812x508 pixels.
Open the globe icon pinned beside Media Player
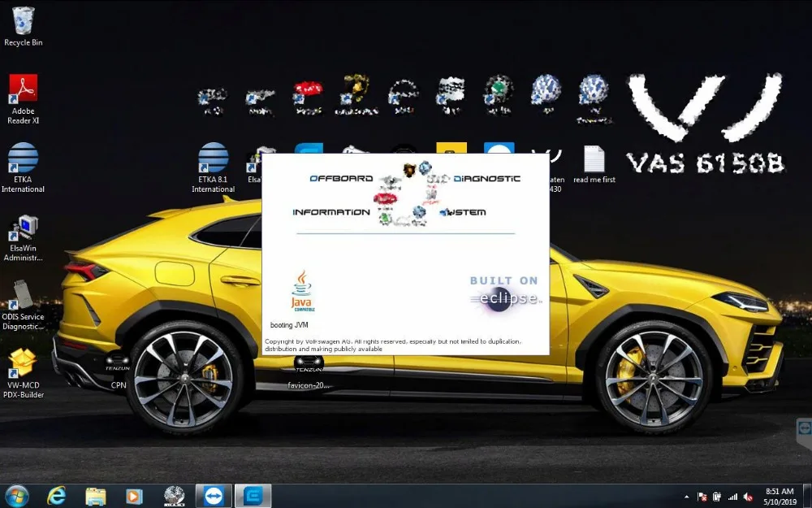coord(174,496)
